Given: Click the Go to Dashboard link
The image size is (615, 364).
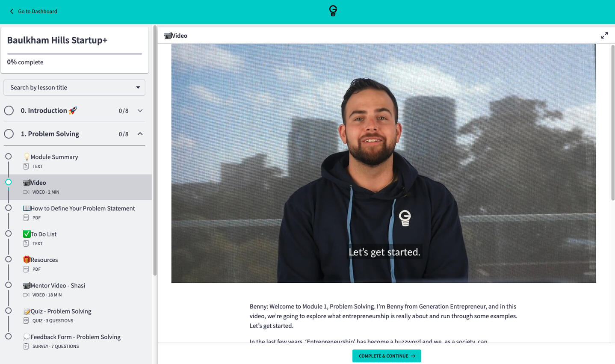Looking at the screenshot, I should [38, 12].
